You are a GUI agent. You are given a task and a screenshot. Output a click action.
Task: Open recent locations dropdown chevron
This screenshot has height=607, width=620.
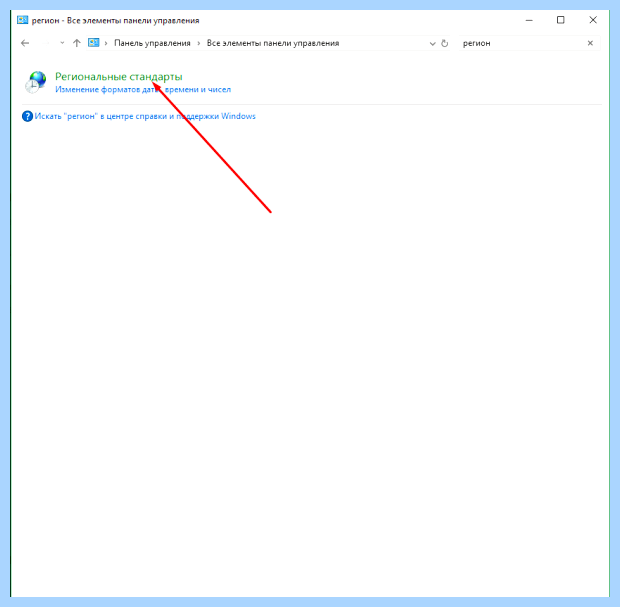click(62, 43)
